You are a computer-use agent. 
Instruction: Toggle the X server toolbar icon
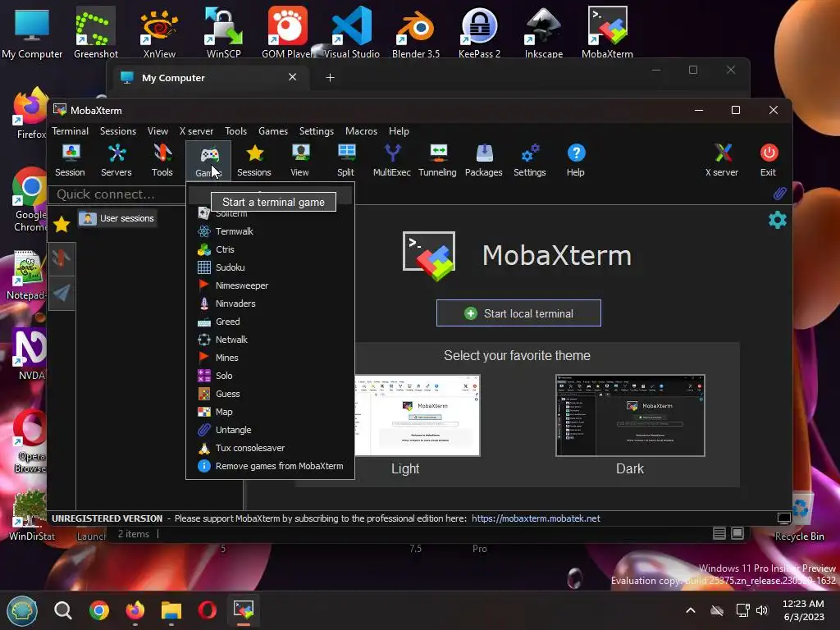click(722, 160)
